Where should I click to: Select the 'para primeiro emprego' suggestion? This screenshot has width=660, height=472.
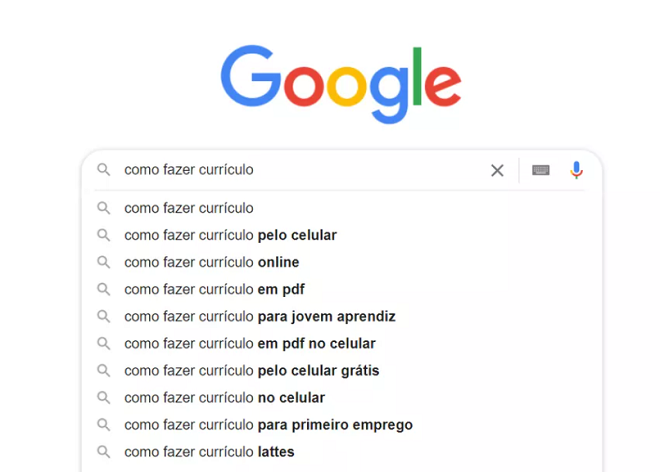(268, 424)
